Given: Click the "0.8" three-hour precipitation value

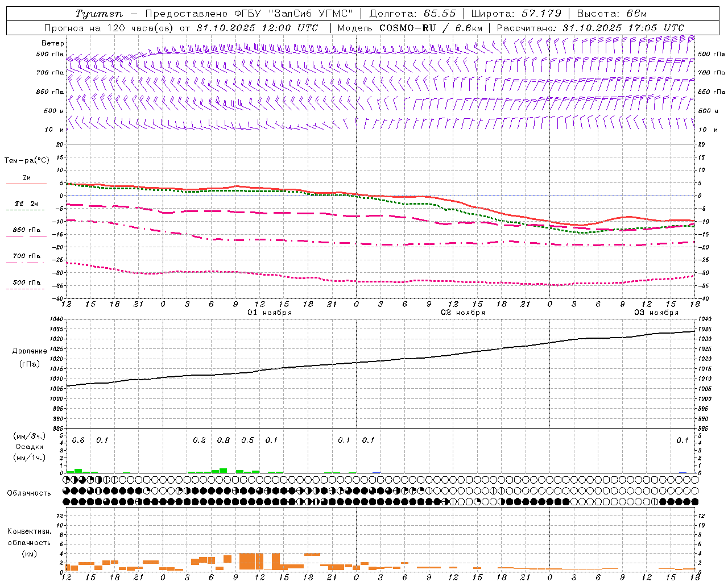Looking at the screenshot, I should (224, 440).
